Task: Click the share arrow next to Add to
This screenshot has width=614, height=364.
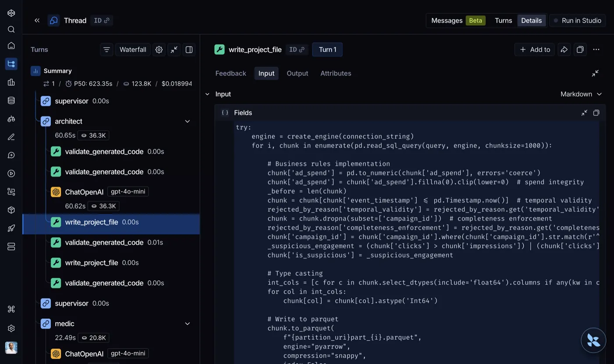Action: click(564, 50)
